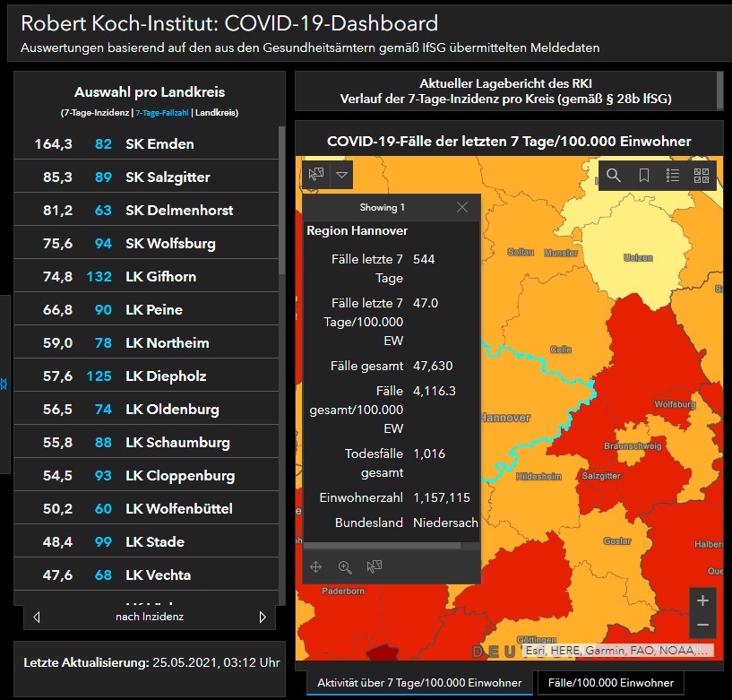Click the Goslar label on the map

[616, 540]
